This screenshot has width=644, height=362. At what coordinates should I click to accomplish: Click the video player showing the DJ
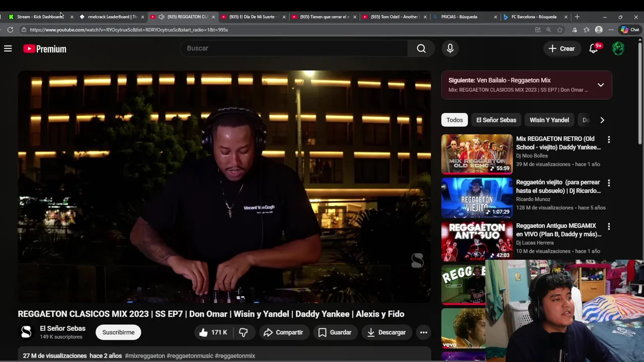[x=224, y=187]
